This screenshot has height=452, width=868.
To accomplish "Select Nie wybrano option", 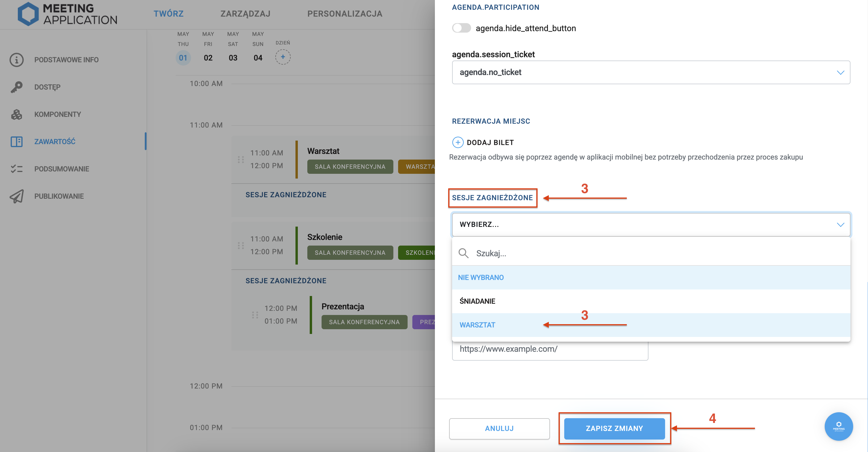I will tap(651, 277).
